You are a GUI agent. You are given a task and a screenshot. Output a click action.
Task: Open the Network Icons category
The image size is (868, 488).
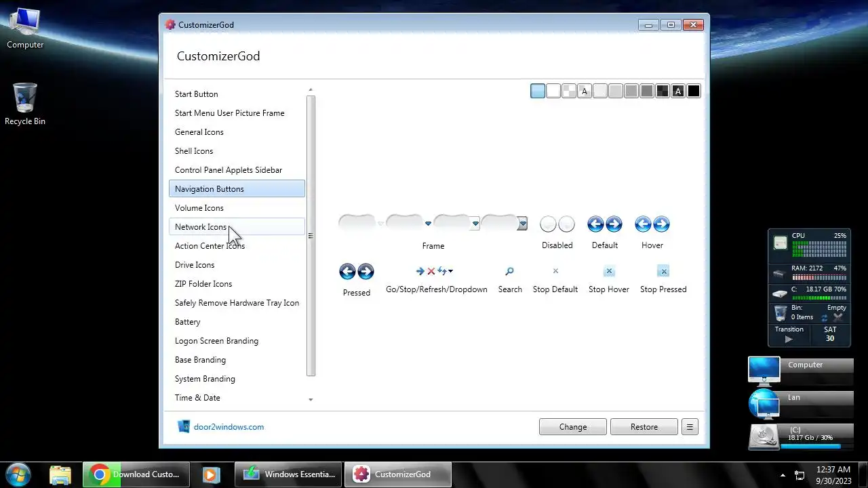tap(237, 227)
